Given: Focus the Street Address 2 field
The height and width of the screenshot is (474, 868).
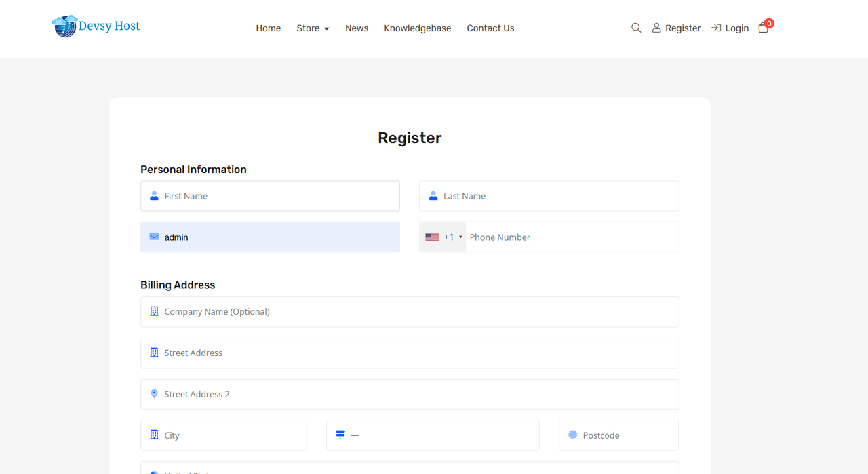Looking at the screenshot, I should coord(410,394).
